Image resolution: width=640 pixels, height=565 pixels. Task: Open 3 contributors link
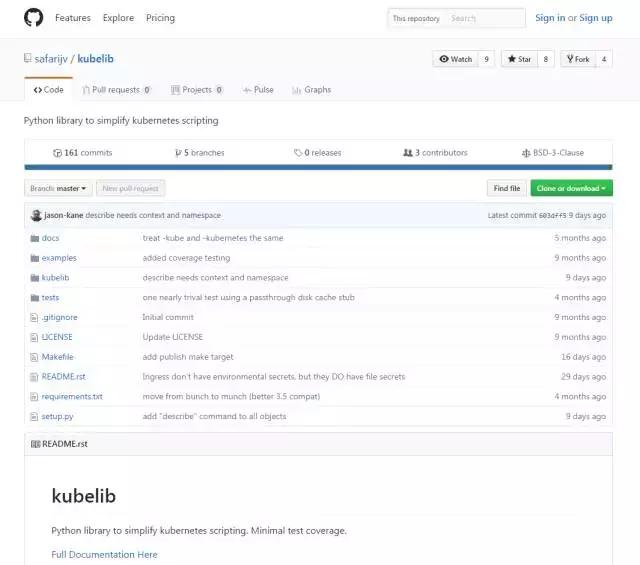[x=435, y=153]
